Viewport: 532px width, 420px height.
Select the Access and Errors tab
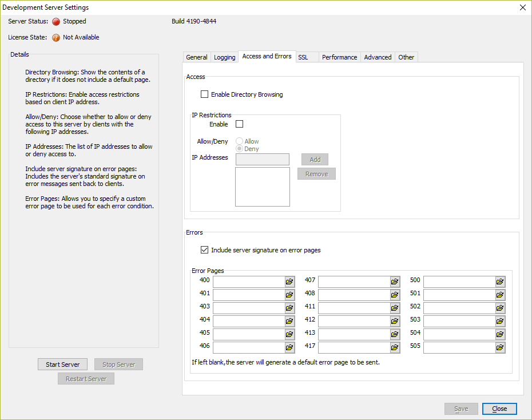[267, 56]
